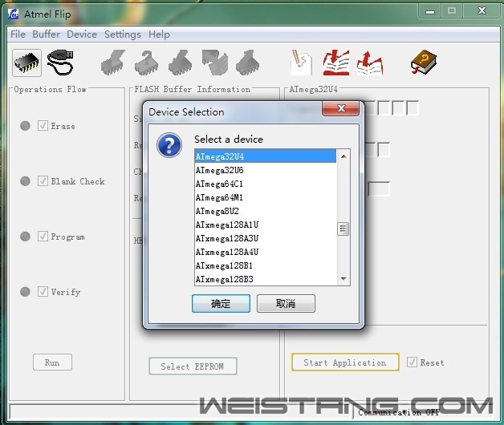504x425 pixels.
Task: Click the Erase Target Device Memory icon
Action: click(x=113, y=63)
